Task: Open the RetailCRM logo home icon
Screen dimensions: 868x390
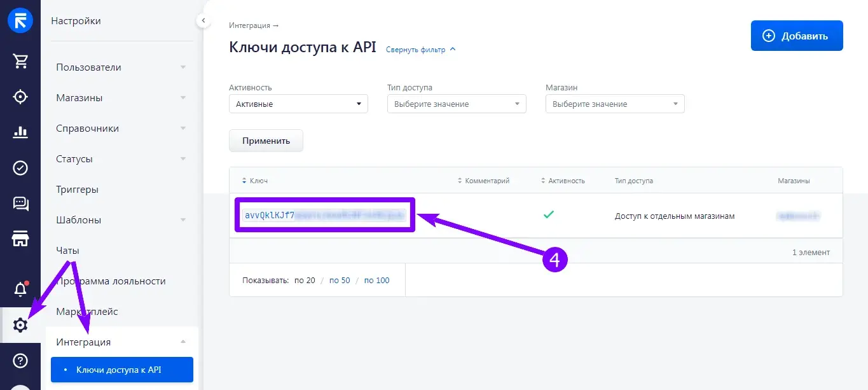Action: click(x=20, y=20)
